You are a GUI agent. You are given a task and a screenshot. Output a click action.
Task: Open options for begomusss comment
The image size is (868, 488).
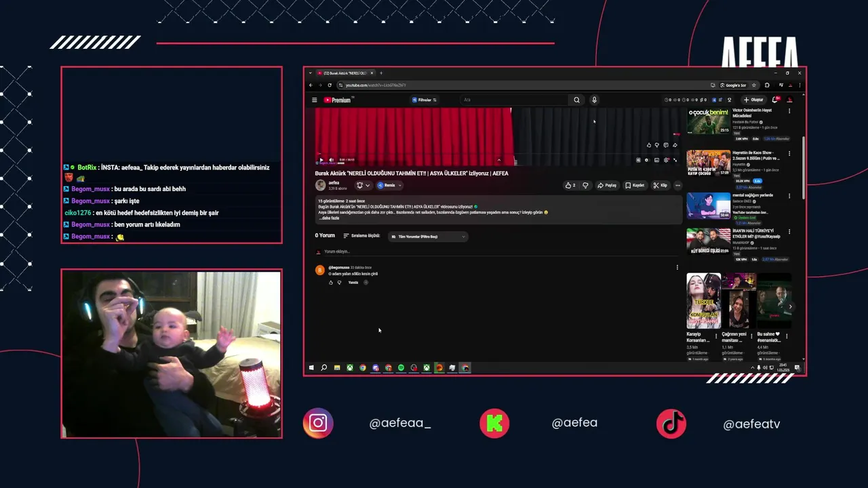677,267
